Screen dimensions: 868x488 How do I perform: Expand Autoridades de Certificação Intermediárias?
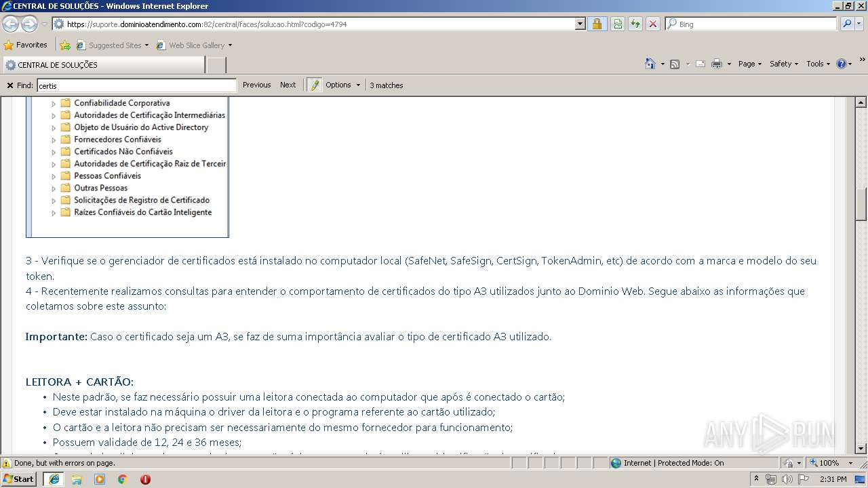54,116
